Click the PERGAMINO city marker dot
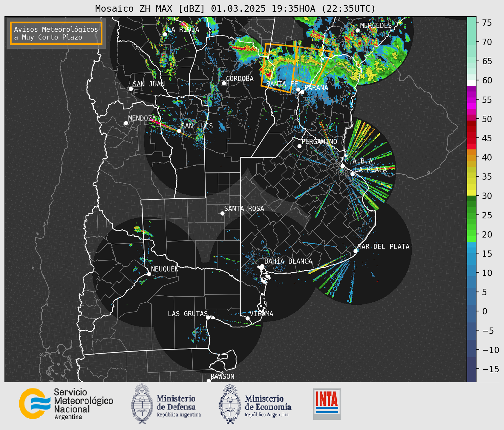This screenshot has height=430, width=504. pyautogui.click(x=299, y=146)
